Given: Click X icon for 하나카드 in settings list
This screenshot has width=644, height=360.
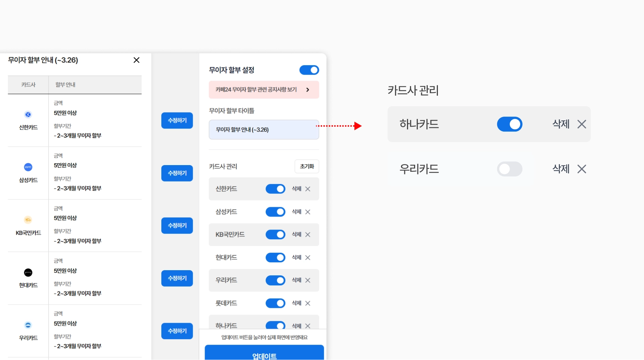Looking at the screenshot, I should click(x=308, y=326).
